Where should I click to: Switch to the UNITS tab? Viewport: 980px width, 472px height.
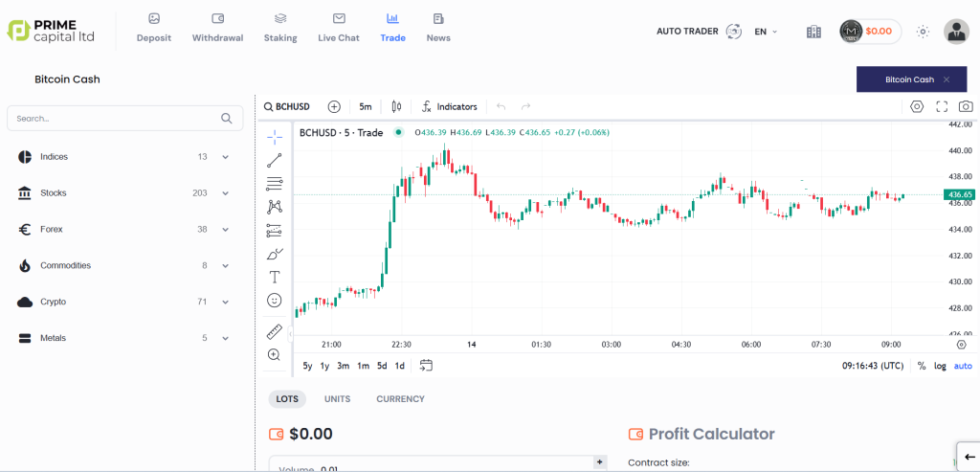(x=337, y=399)
